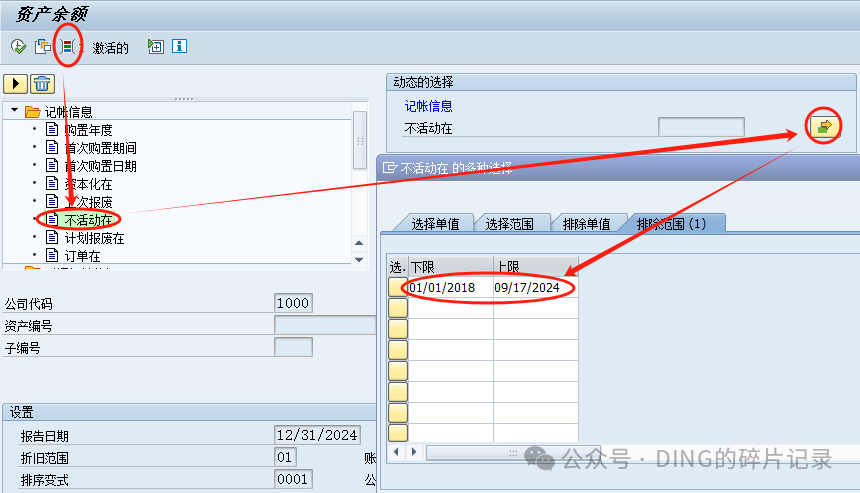Click the yellow arrow transfer button

point(15,84)
